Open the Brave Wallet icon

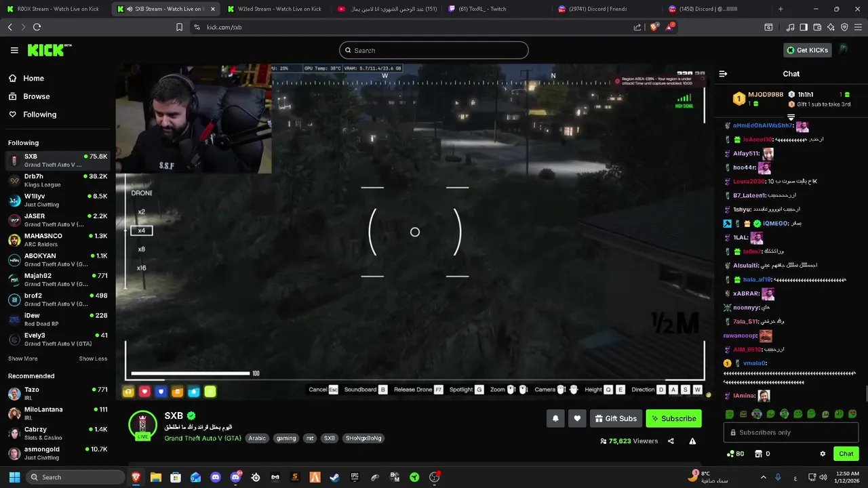point(817,27)
